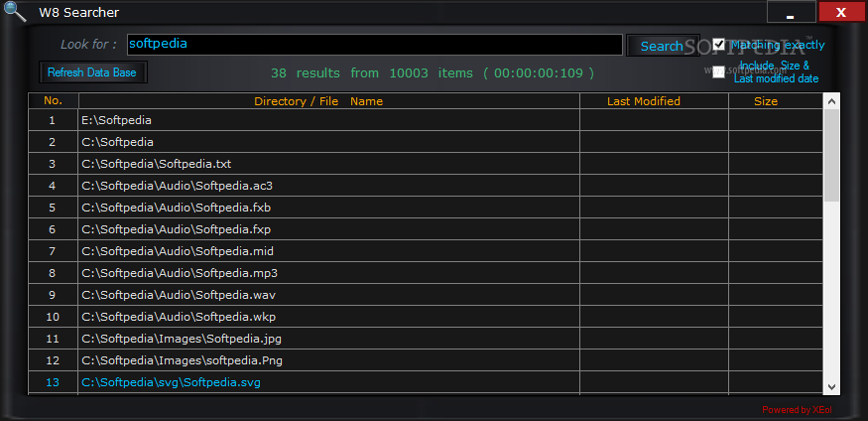Focus the Look for search field
Viewport: 868px width, 421px height.
tap(375, 45)
